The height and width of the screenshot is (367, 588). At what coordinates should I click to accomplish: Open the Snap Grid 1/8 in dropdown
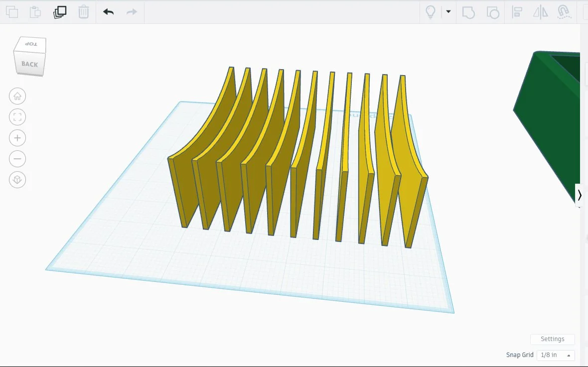pos(556,355)
